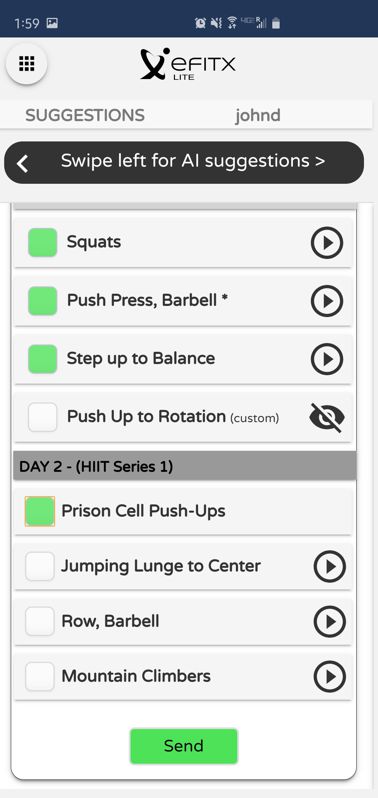Play the Step up to Balance video
Screen dimensions: 378x798
tap(327, 359)
